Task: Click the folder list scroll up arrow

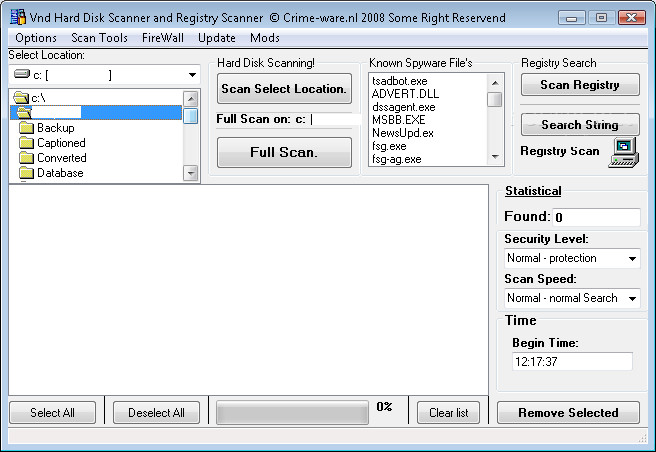Action: point(190,99)
